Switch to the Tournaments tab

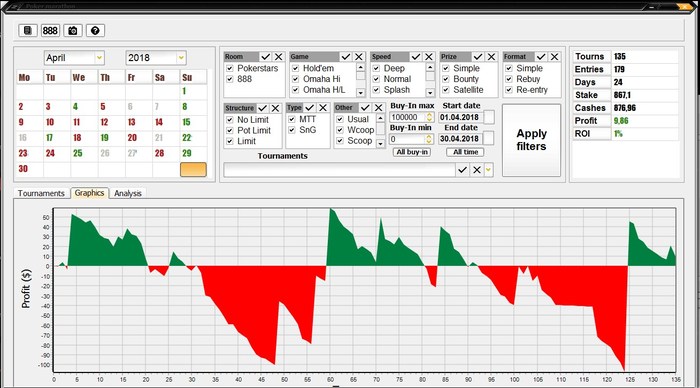(x=41, y=193)
